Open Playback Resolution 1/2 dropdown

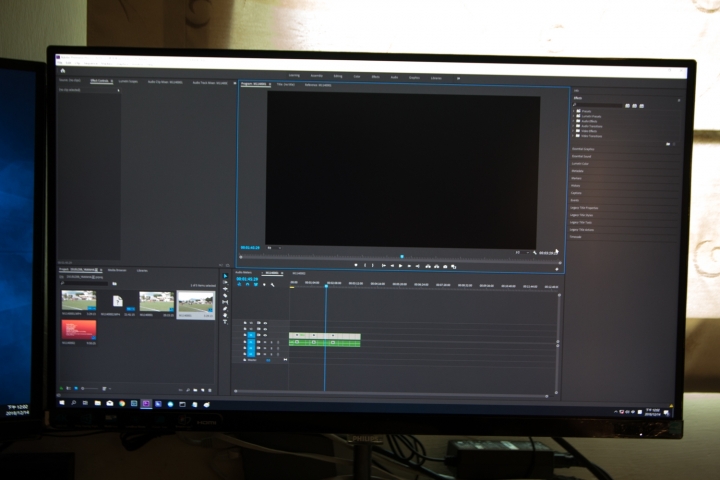(522, 253)
